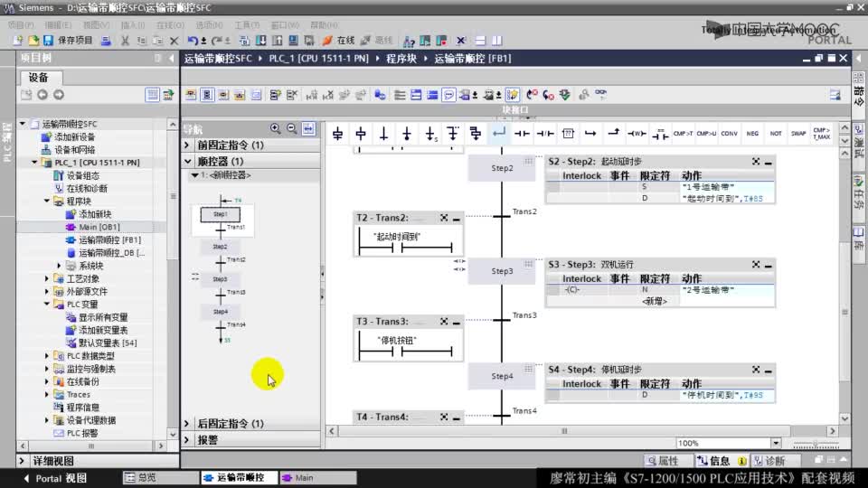This screenshot has height=488, width=868.
Task: Open the 视图(V) menu
Action: 96,25
